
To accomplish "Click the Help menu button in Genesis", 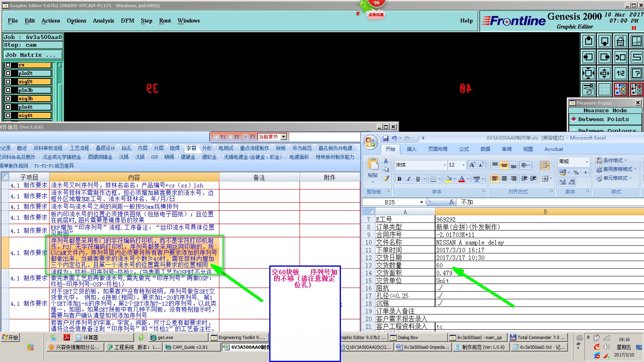I will pos(466,21).
